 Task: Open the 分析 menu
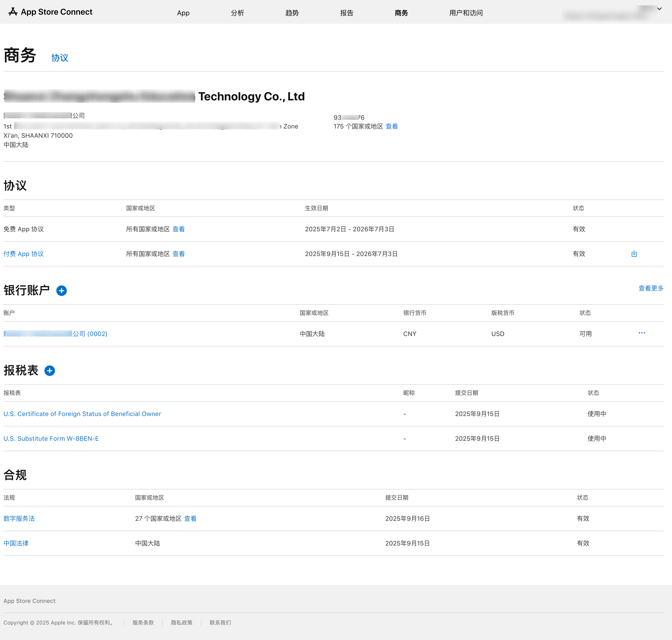237,13
